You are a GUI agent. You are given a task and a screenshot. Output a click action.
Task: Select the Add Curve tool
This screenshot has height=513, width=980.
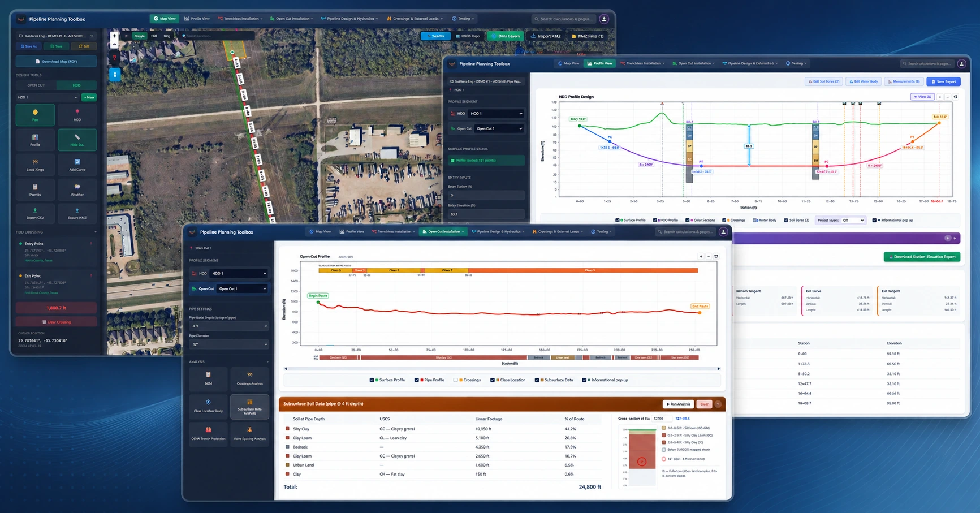[x=77, y=165]
